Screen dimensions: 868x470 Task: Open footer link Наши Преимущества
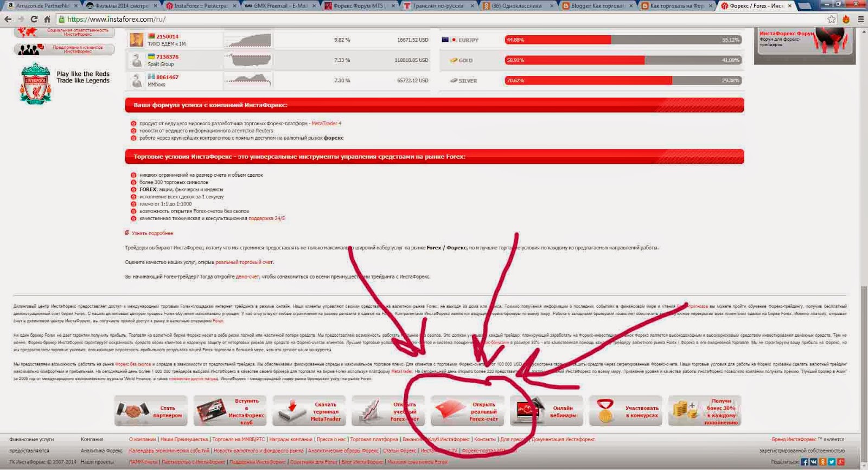point(184,439)
